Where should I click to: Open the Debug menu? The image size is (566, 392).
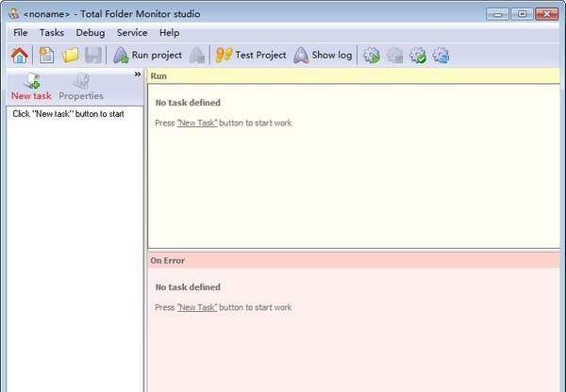91,33
